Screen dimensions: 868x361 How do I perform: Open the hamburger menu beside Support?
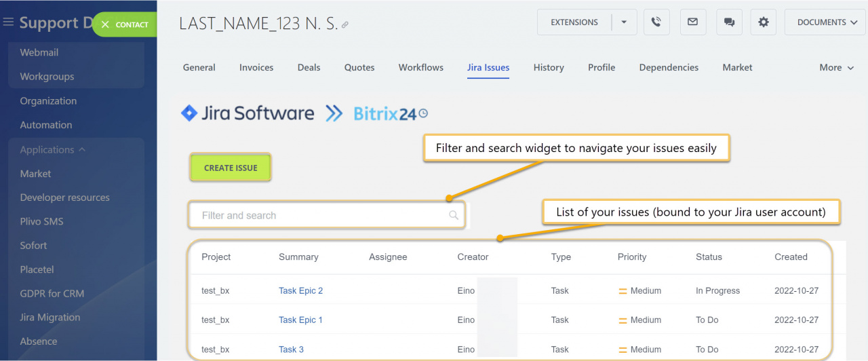(x=8, y=22)
